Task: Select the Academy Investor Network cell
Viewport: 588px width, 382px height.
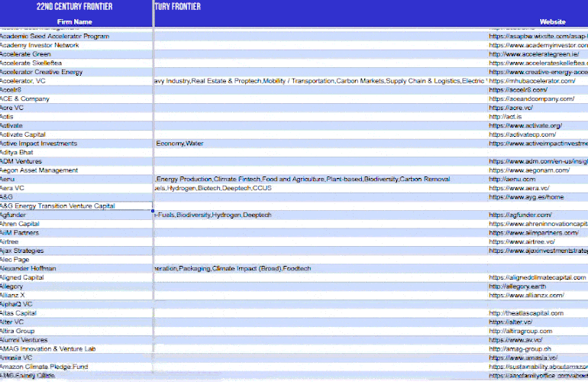Action: click(x=76, y=45)
